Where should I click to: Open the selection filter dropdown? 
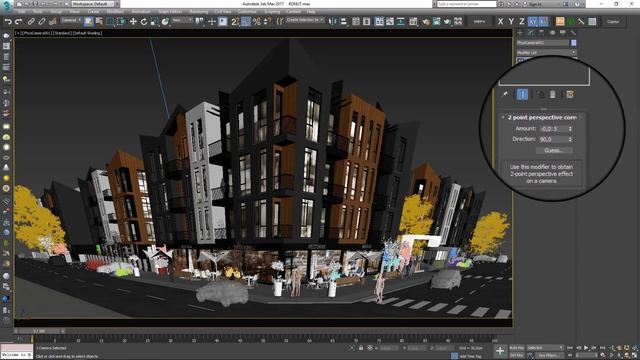pos(71,20)
